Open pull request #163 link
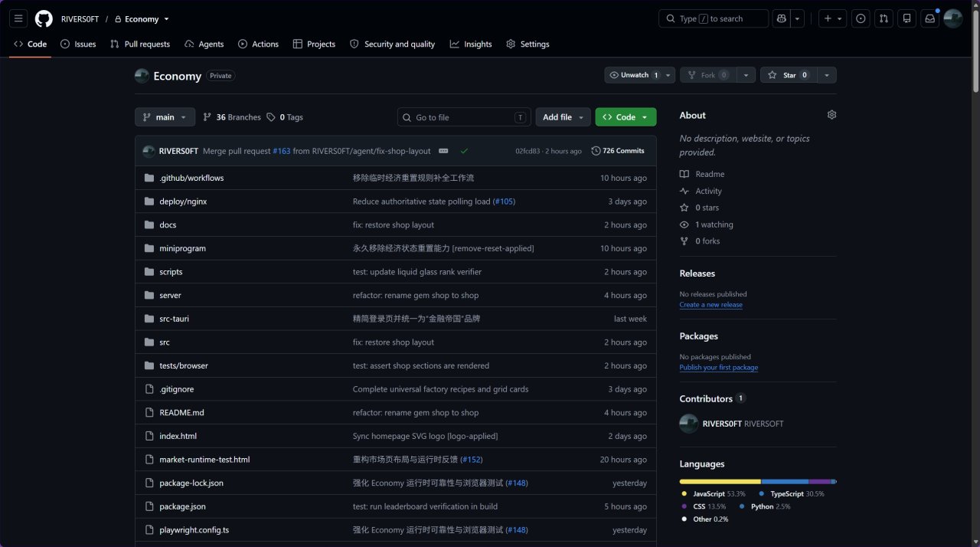The height and width of the screenshot is (547, 980). pos(282,151)
